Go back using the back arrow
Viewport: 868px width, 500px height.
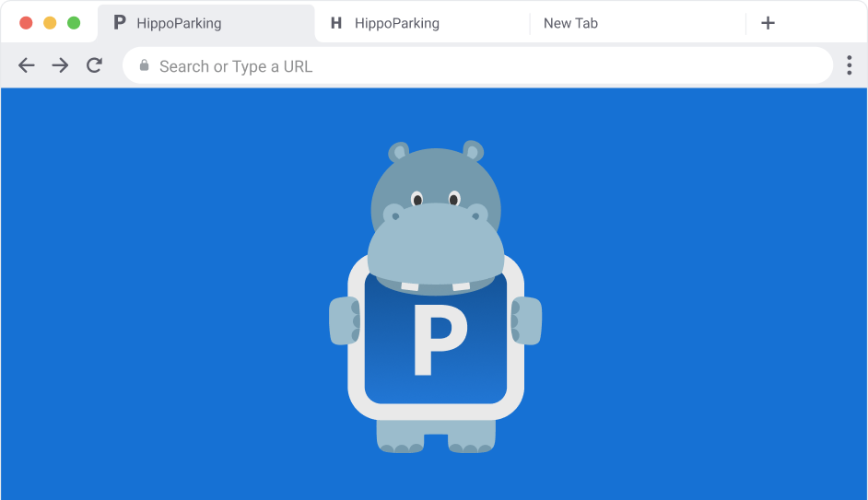(26, 65)
